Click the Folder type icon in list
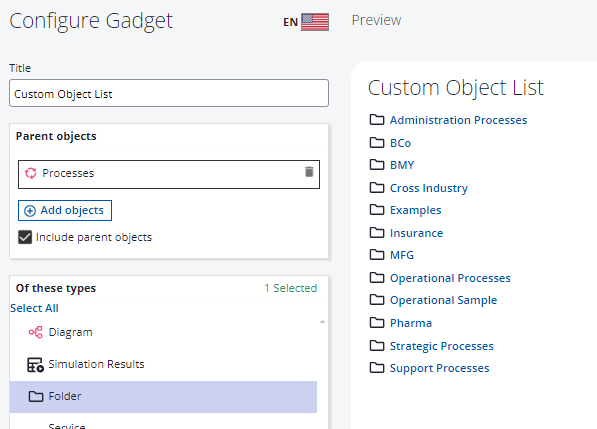Image resolution: width=597 pixels, height=429 pixels. [36, 397]
